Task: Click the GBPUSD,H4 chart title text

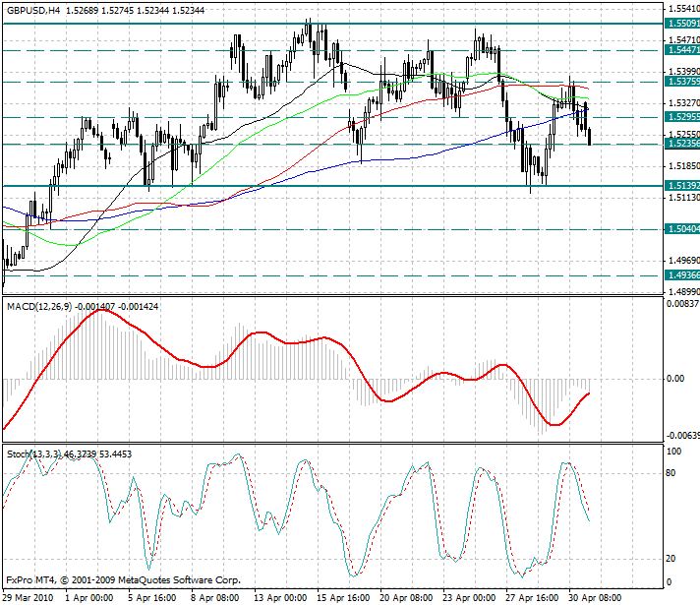Action: tap(33, 10)
